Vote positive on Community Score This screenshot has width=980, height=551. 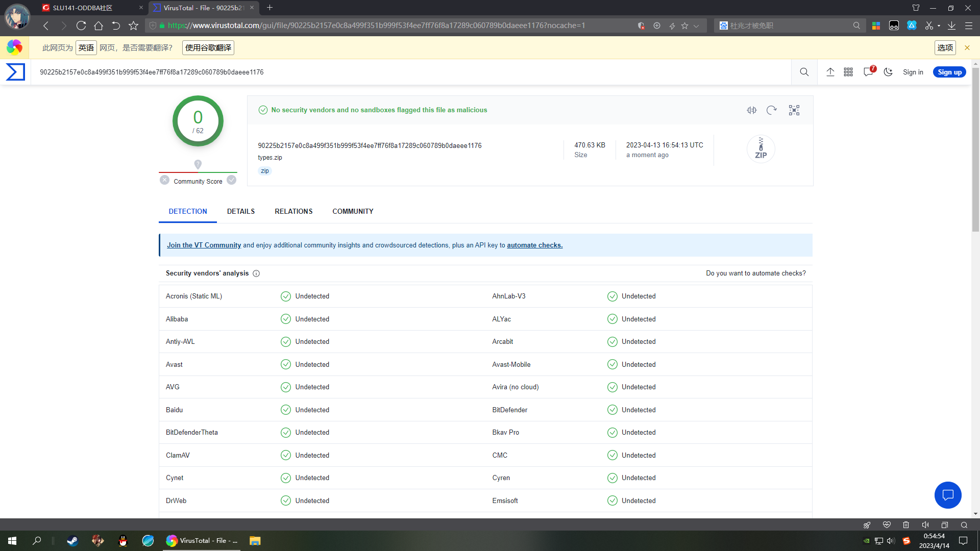pos(232,180)
